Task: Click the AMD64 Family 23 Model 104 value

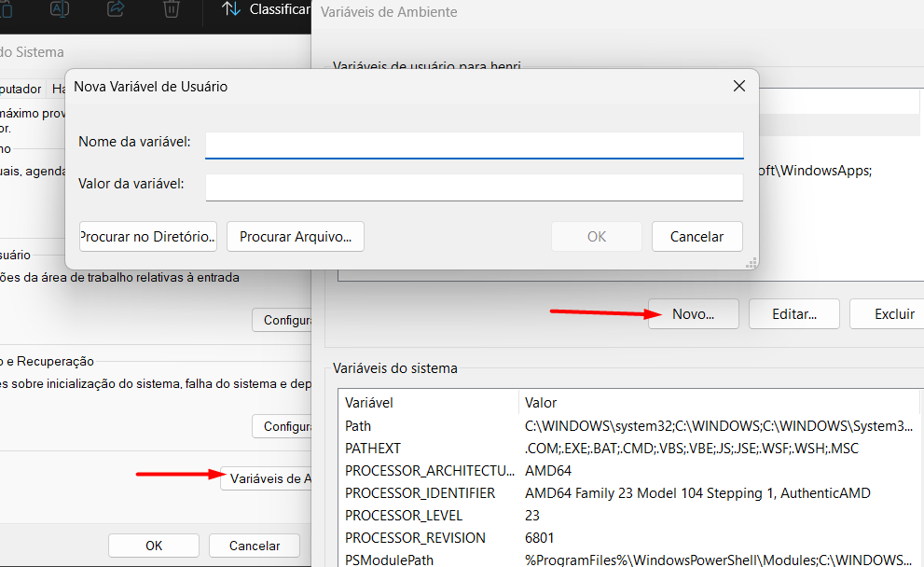Action: [x=697, y=493]
